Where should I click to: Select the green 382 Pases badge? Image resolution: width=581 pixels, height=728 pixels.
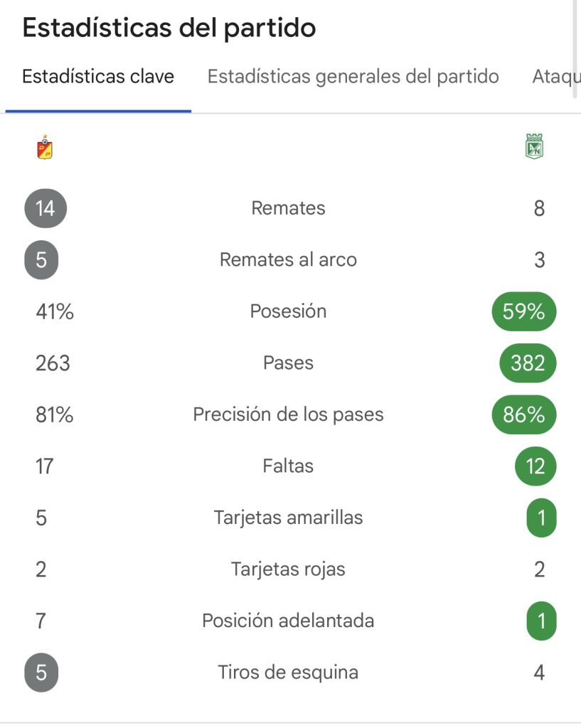click(x=528, y=363)
